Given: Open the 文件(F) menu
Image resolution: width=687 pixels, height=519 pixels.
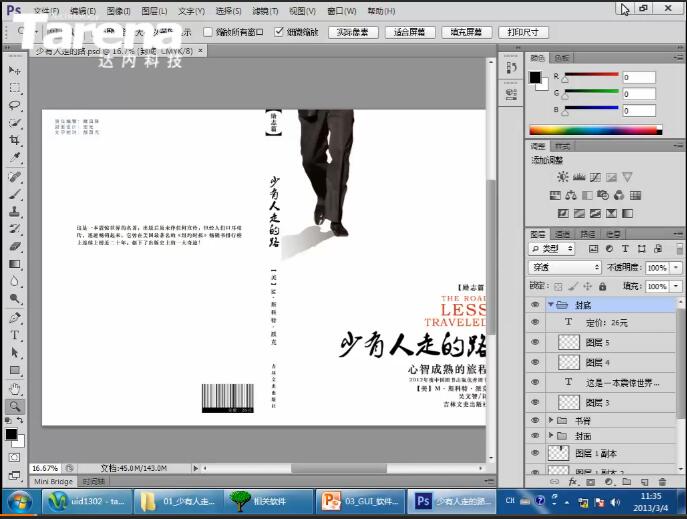Looking at the screenshot, I should coord(46,11).
